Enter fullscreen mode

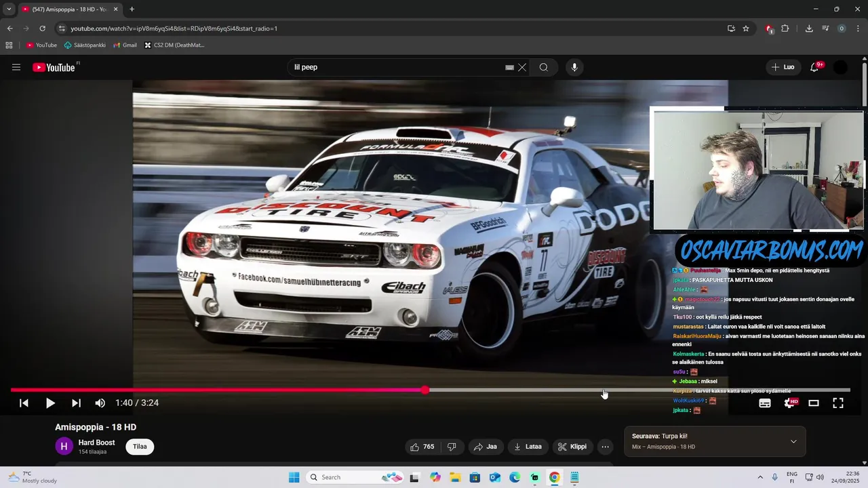(x=838, y=403)
